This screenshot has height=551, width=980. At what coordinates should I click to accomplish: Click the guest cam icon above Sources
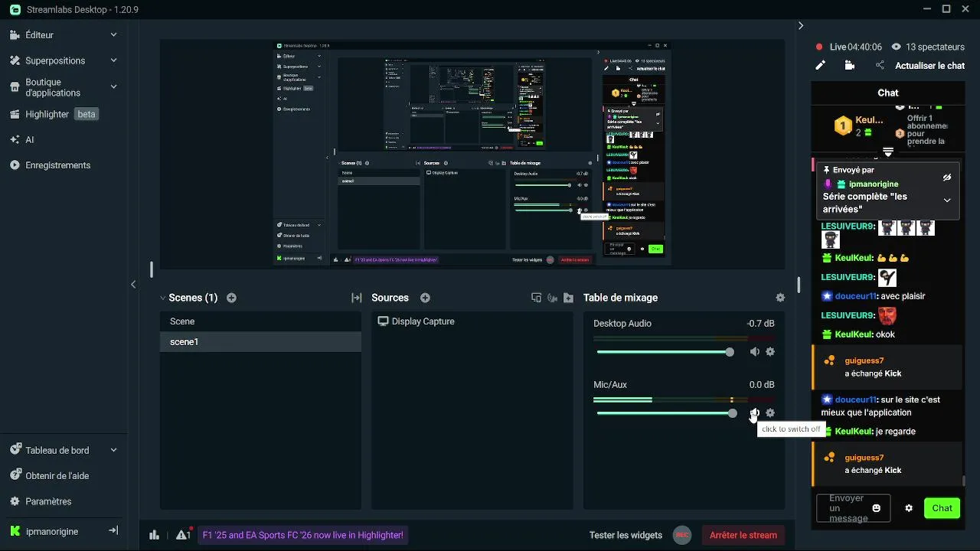pos(552,298)
